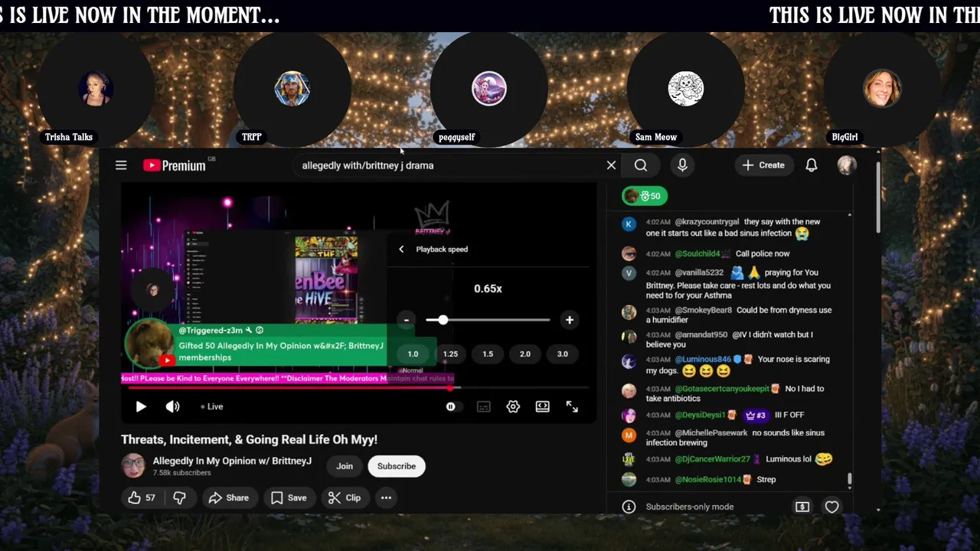Screen dimensions: 980x551
Task: Like the video
Action: (x=142, y=497)
